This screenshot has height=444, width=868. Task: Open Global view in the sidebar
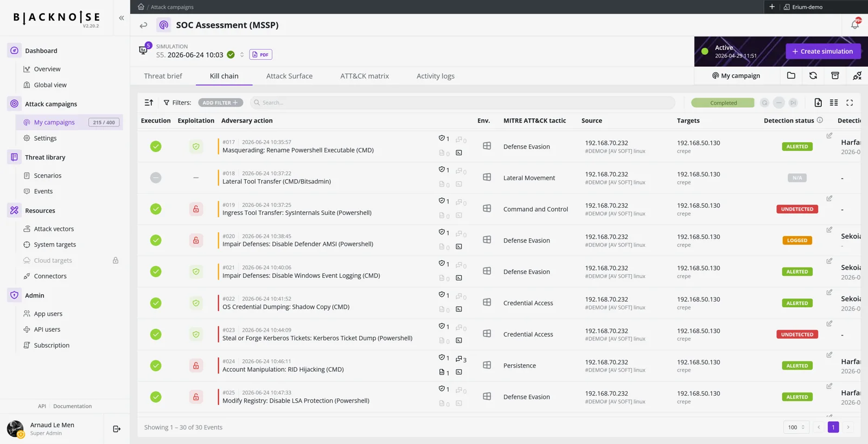click(x=50, y=85)
